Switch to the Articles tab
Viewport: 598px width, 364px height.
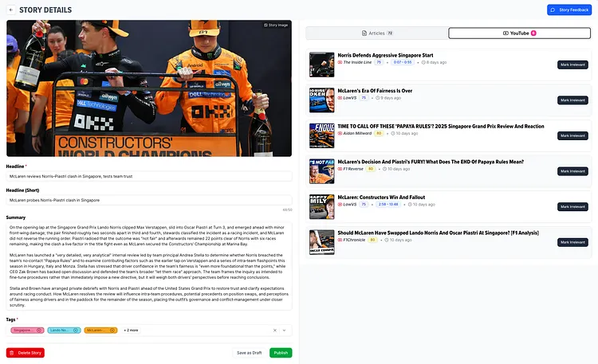click(376, 33)
